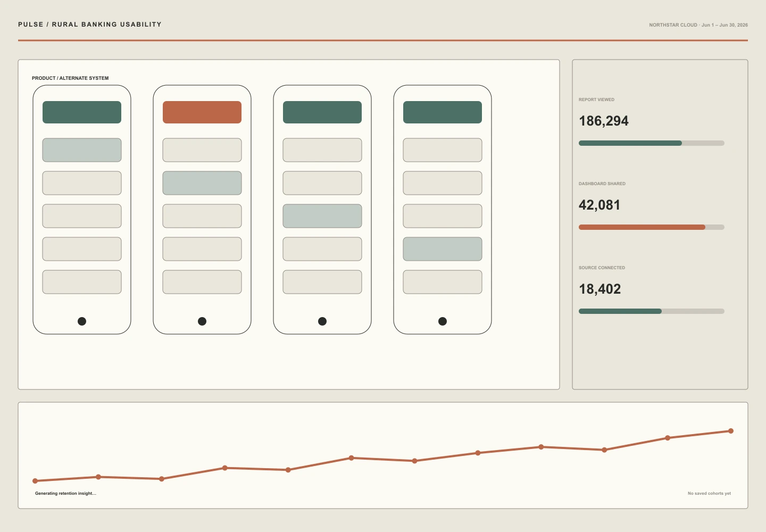Image resolution: width=766 pixels, height=532 pixels.
Task: Select the highlighted row in the first phone mockup
Action: pos(82,150)
